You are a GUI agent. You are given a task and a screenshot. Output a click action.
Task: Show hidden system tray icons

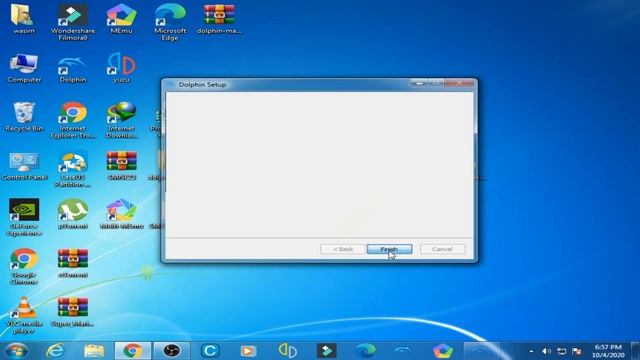531,351
